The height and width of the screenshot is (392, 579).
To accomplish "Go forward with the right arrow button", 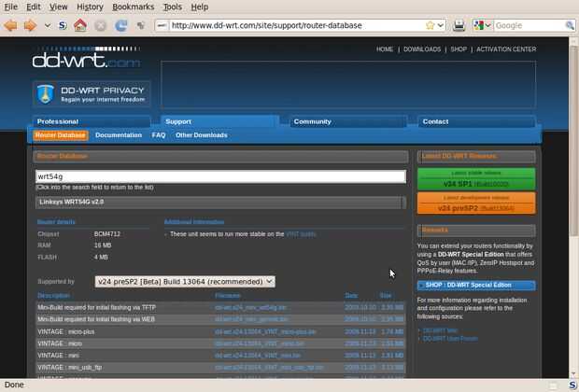I will pos(30,25).
